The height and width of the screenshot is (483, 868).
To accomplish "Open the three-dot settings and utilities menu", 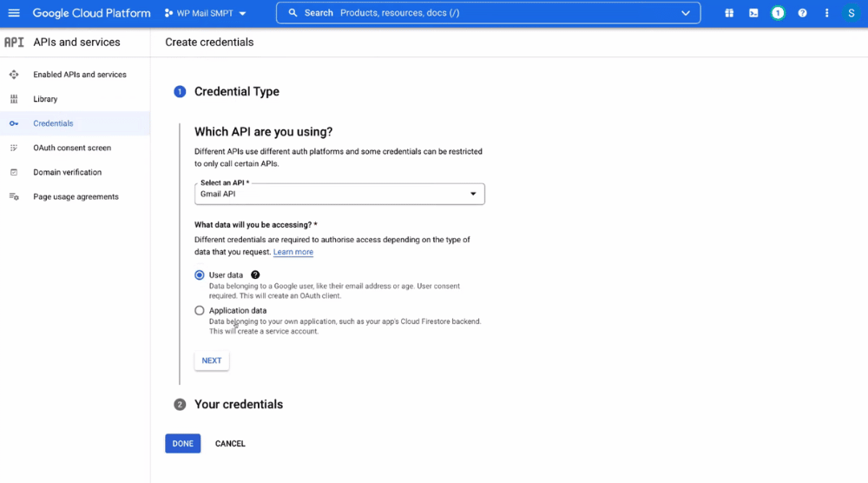I will (x=826, y=13).
